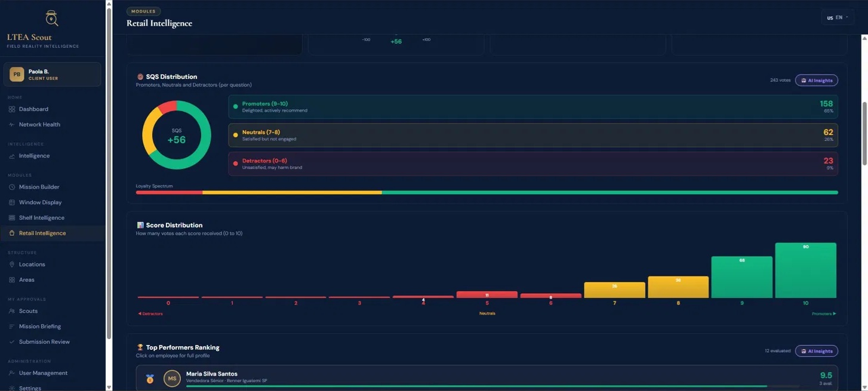Click the MS employee avatar
This screenshot has height=391, width=868.
(x=172, y=378)
